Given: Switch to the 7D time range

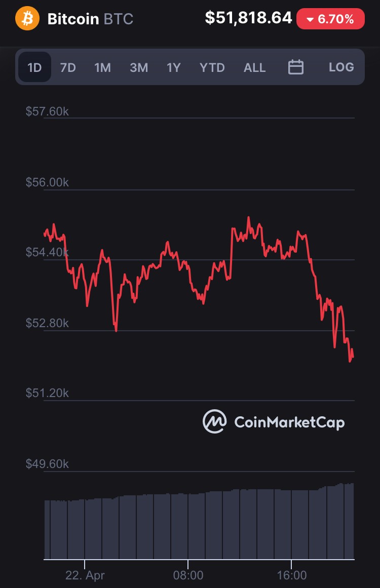Looking at the screenshot, I should click(x=68, y=67).
